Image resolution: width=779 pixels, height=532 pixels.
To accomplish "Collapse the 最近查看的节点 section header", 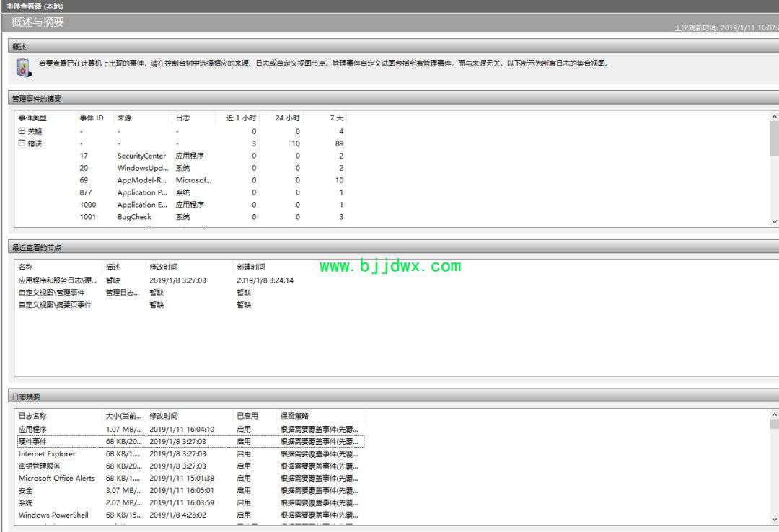I will tap(394, 247).
